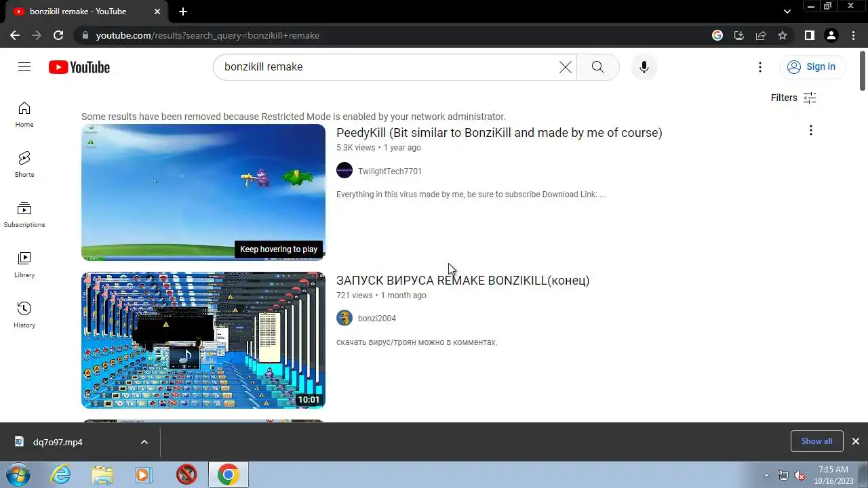Open the muted volume tray icon
868x488 pixels.
pyautogui.click(x=800, y=475)
